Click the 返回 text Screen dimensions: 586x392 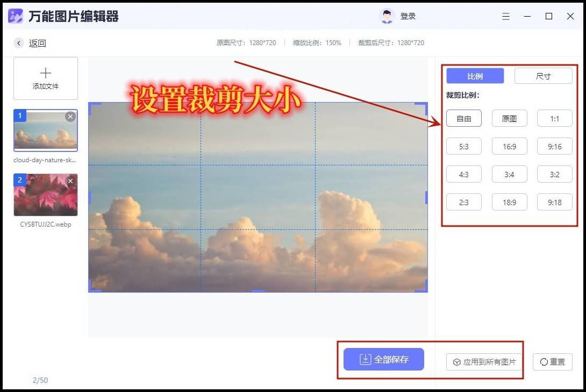click(x=38, y=43)
